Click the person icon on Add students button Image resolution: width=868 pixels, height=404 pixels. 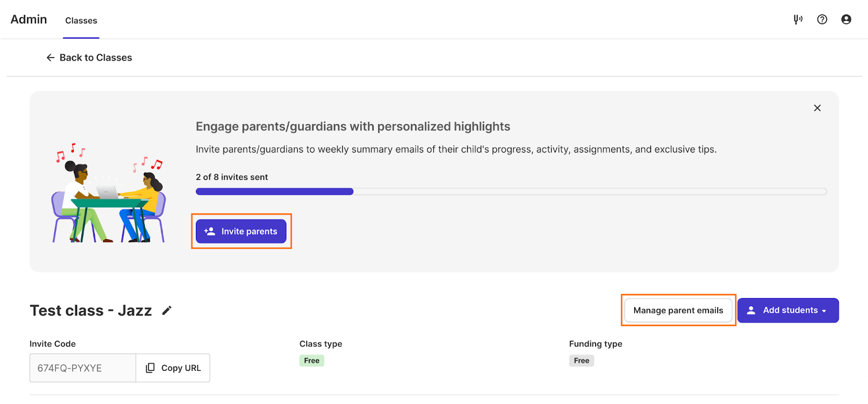(x=751, y=310)
